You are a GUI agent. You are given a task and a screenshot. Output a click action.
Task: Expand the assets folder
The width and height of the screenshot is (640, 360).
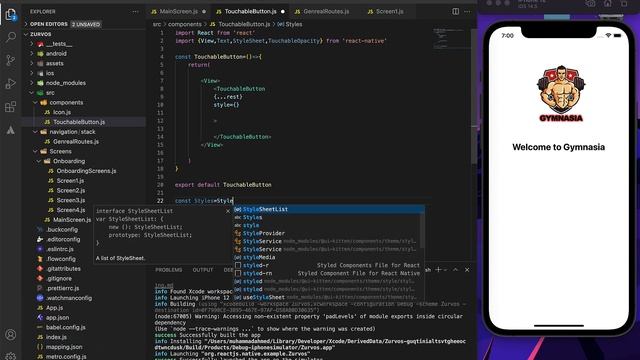tap(54, 63)
